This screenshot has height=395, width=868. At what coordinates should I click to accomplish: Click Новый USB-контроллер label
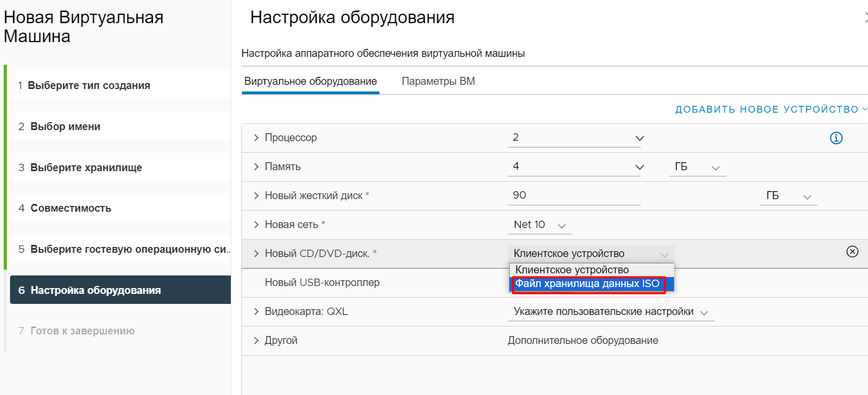pyautogui.click(x=322, y=282)
